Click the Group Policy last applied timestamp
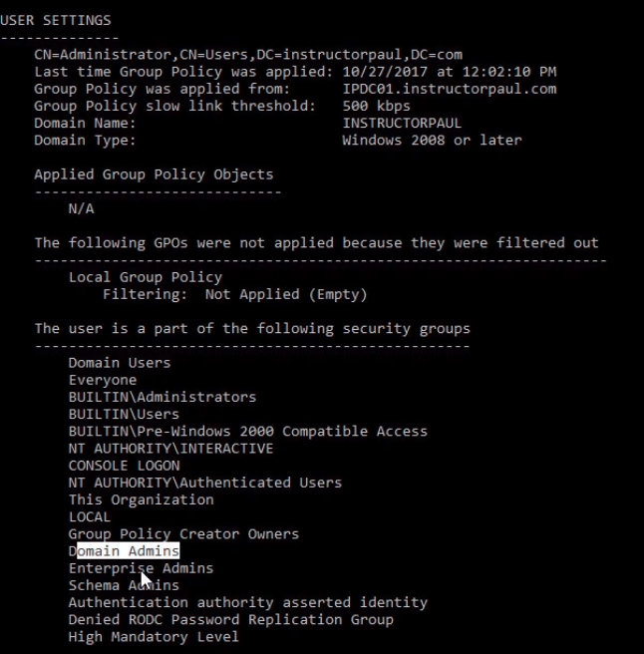 tap(449, 72)
